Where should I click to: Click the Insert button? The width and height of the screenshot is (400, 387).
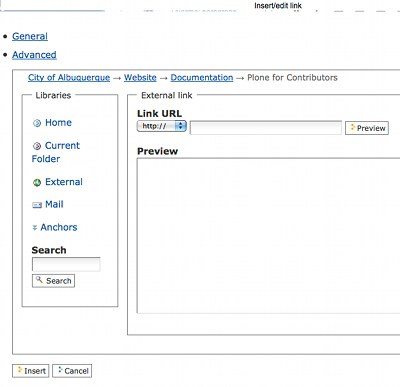tap(31, 371)
